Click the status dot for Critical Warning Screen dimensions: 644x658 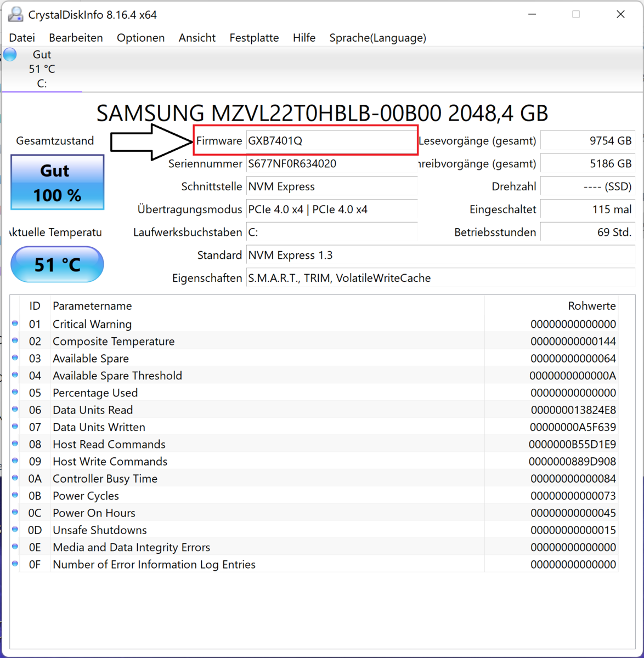click(x=15, y=324)
